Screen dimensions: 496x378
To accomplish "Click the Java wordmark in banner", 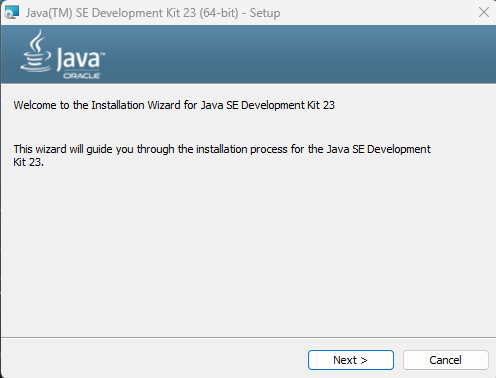I will click(78, 59).
